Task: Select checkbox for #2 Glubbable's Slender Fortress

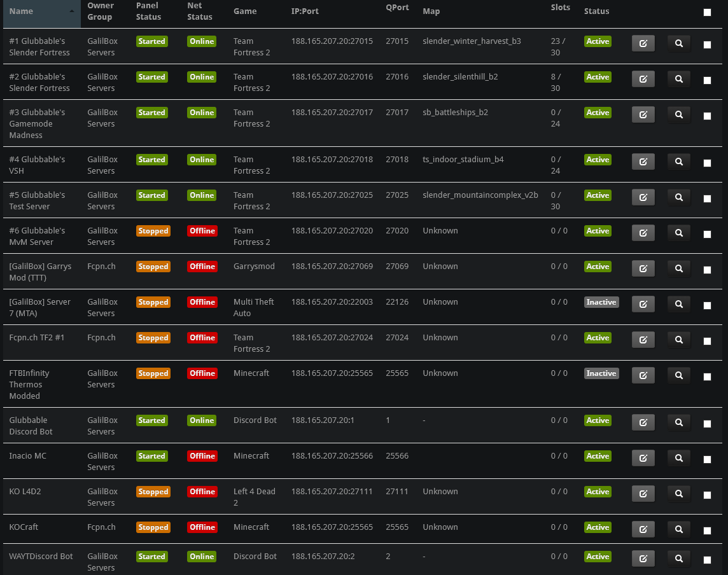Action: pyautogui.click(x=707, y=80)
